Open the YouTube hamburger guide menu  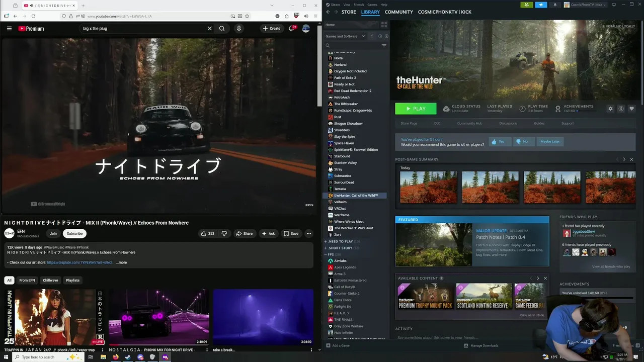click(9, 29)
